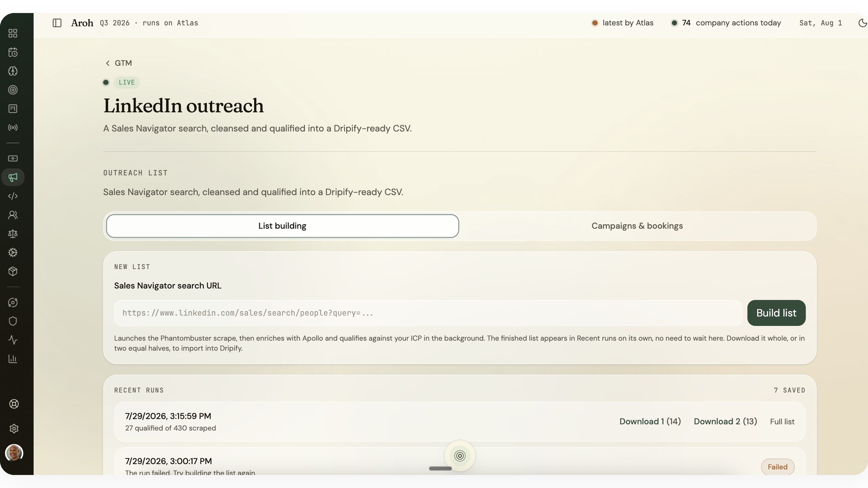The height and width of the screenshot is (488, 868).
Task: Open the lifebuoy help icon
Action: coord(14,404)
